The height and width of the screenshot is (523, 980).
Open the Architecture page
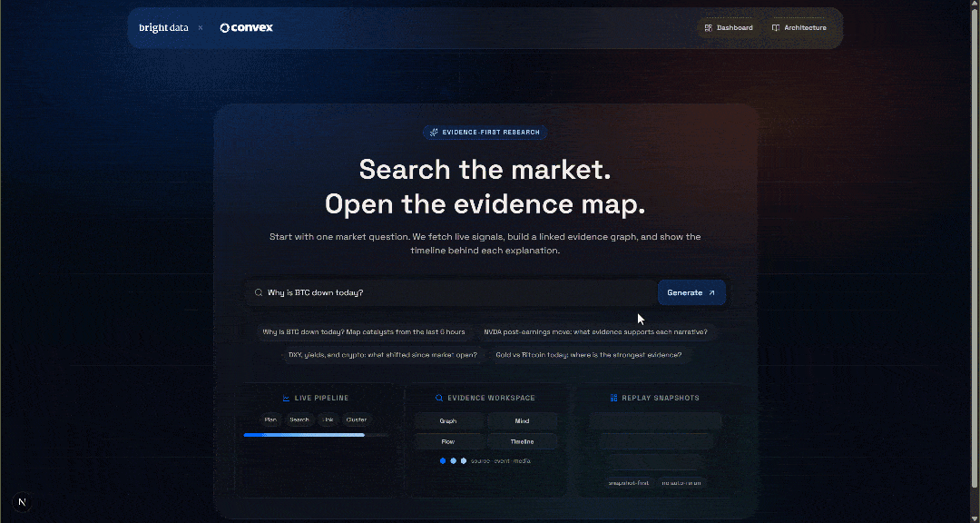pos(799,28)
